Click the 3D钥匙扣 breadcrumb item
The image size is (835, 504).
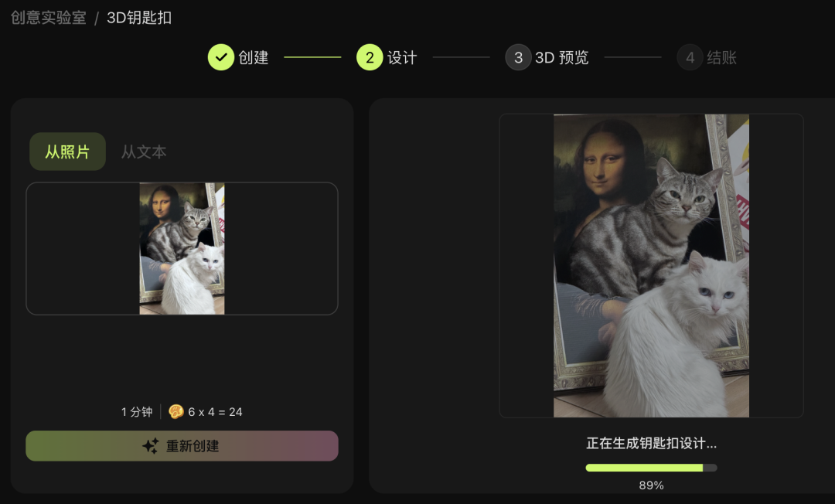tap(139, 18)
